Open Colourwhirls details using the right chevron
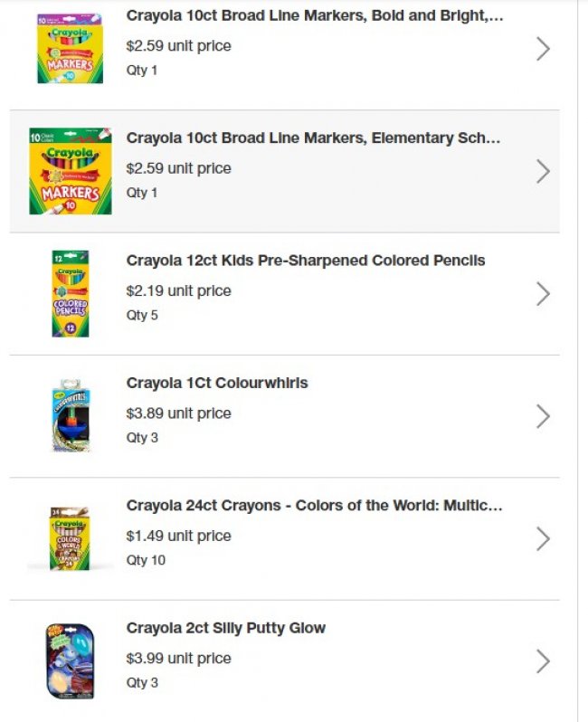 pos(543,416)
